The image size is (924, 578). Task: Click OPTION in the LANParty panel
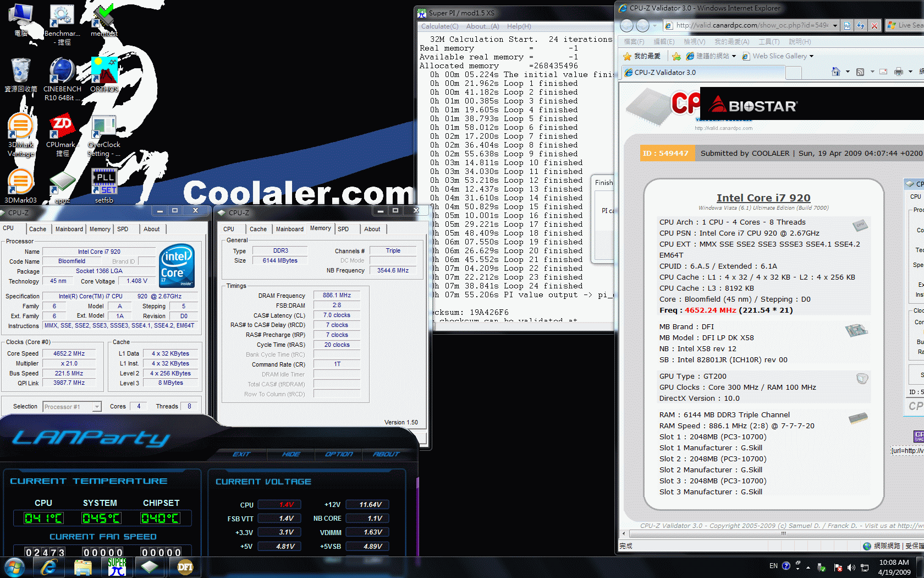point(339,454)
